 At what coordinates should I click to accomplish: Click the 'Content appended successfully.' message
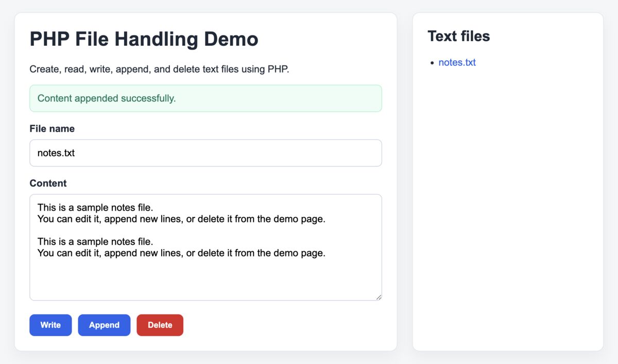(205, 98)
